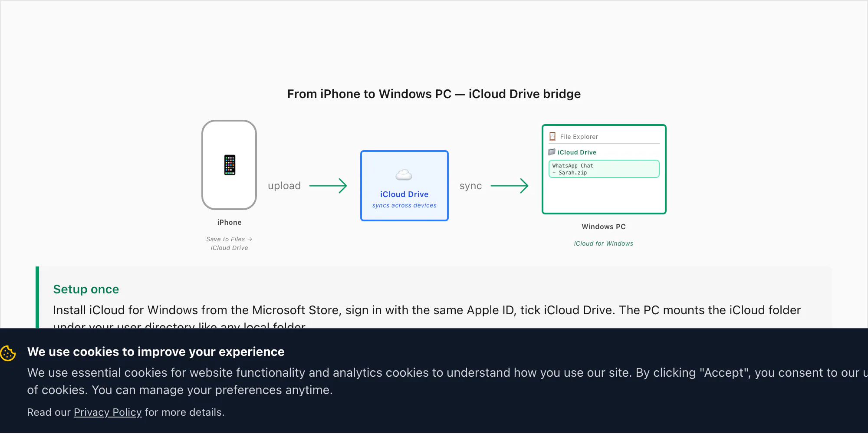Click the cookie icon in the banner
Image resolution: width=868 pixels, height=434 pixels.
pos(8,353)
